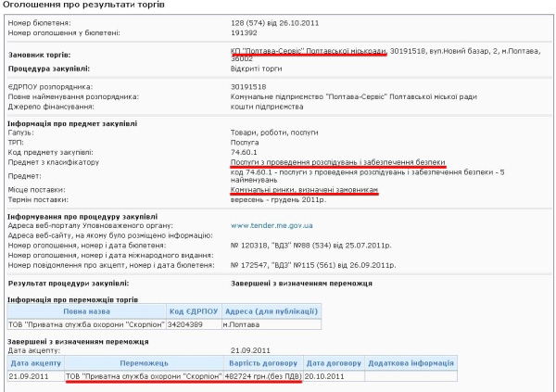The image size is (556, 392).
Task: Click the acceptance date cell 21.09.2011 in table
Action: click(29, 377)
